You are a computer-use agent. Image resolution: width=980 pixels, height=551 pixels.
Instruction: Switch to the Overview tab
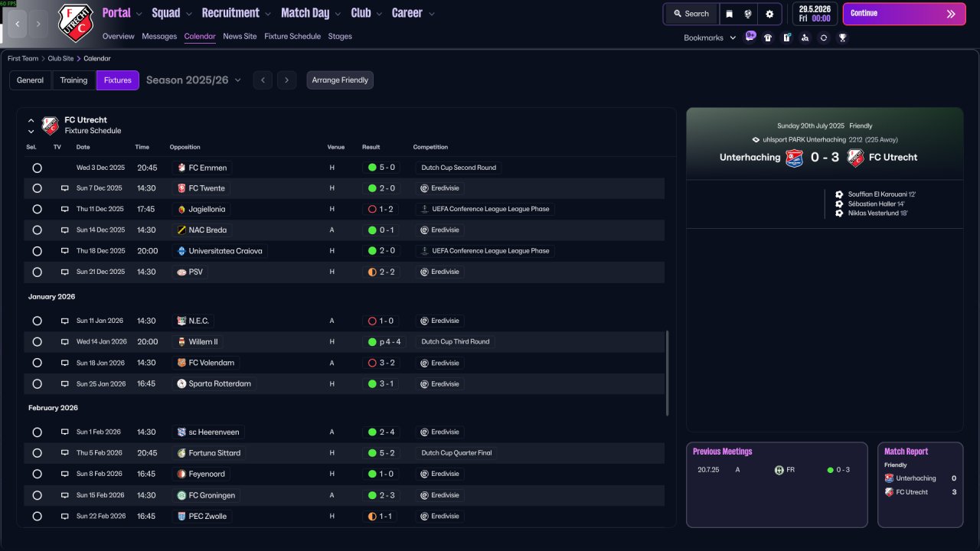tap(118, 36)
